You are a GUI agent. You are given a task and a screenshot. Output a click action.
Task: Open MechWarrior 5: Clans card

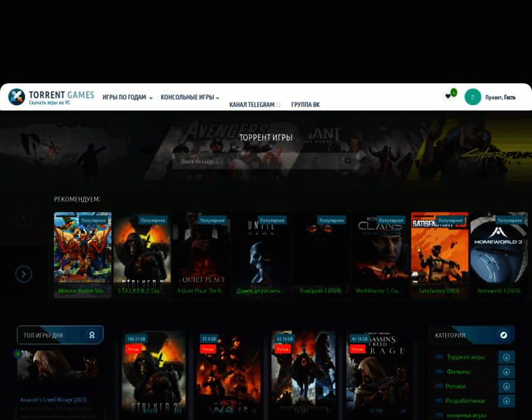[x=380, y=255]
